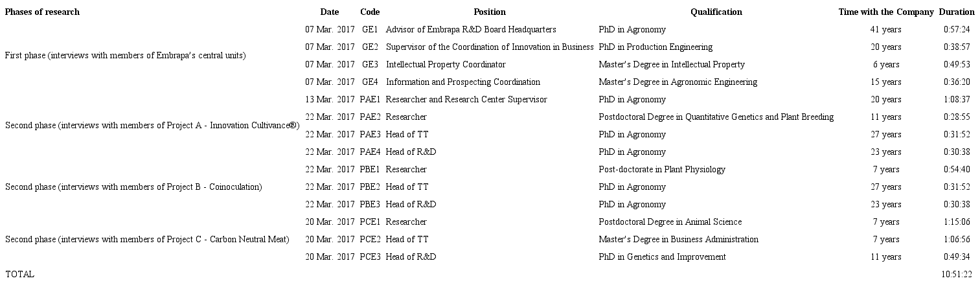
Task: Select the 'Qualification' column header
Action: pyautogui.click(x=716, y=12)
